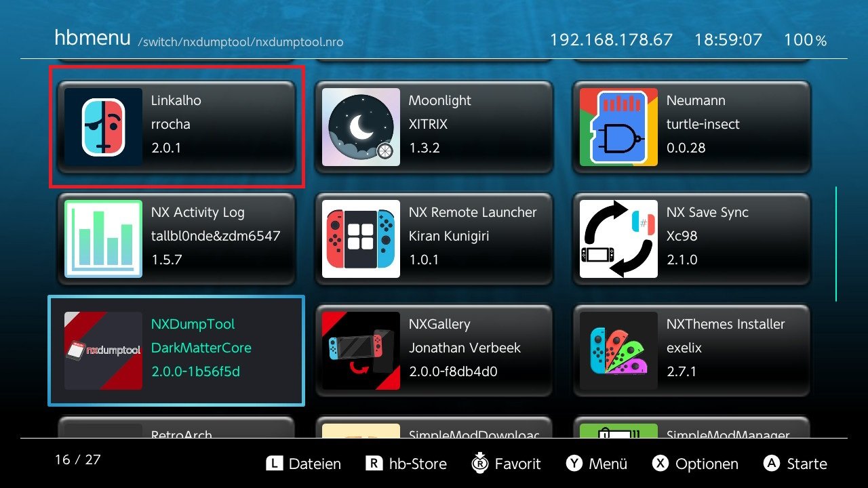Select the NXThemes Installer Joy-Con icon
The image size is (868, 488).
coord(618,350)
